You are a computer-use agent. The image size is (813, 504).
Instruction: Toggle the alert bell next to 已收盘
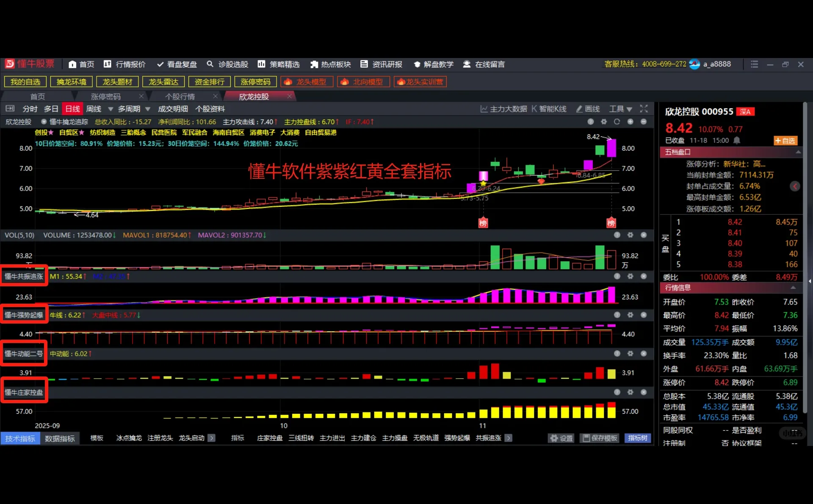pos(737,140)
